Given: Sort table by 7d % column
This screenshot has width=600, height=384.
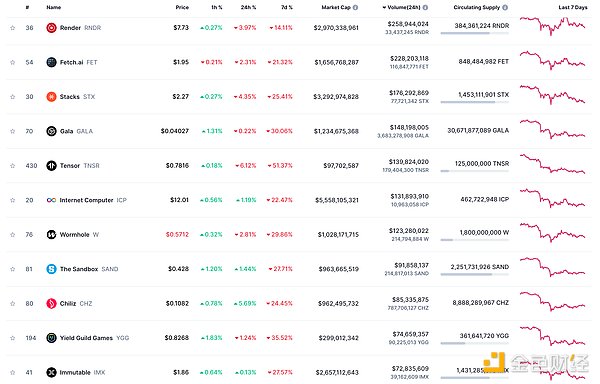Looking at the screenshot, I should [x=287, y=7].
